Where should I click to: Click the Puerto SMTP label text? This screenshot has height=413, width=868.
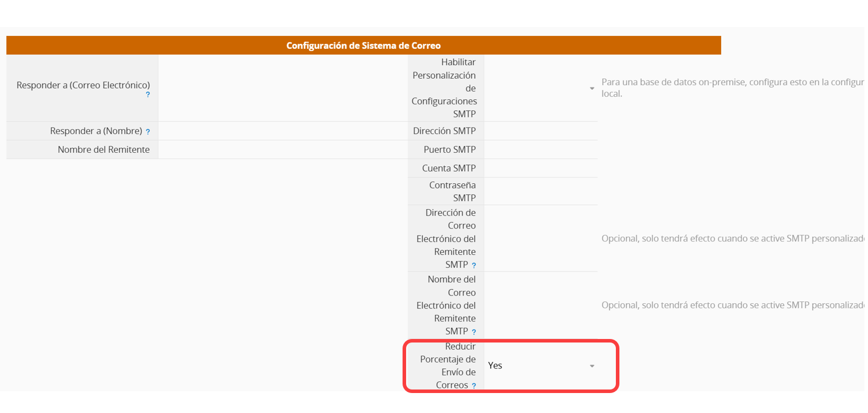[x=450, y=150]
